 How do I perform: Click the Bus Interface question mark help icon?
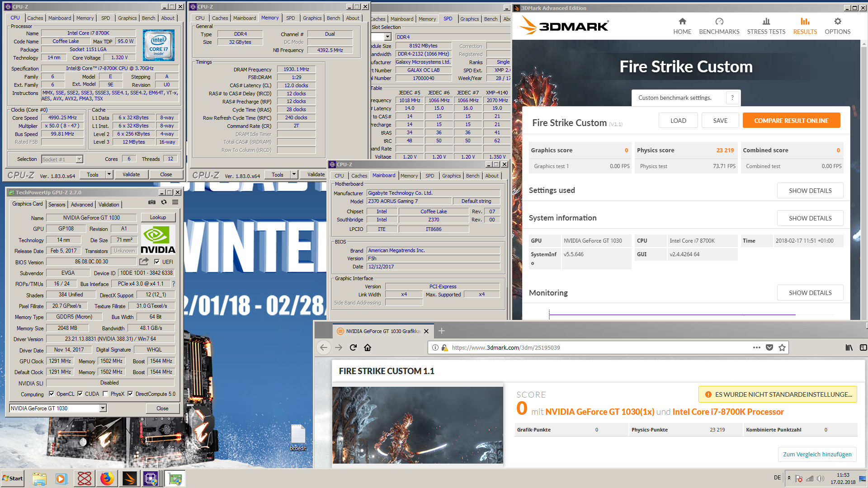coord(174,284)
